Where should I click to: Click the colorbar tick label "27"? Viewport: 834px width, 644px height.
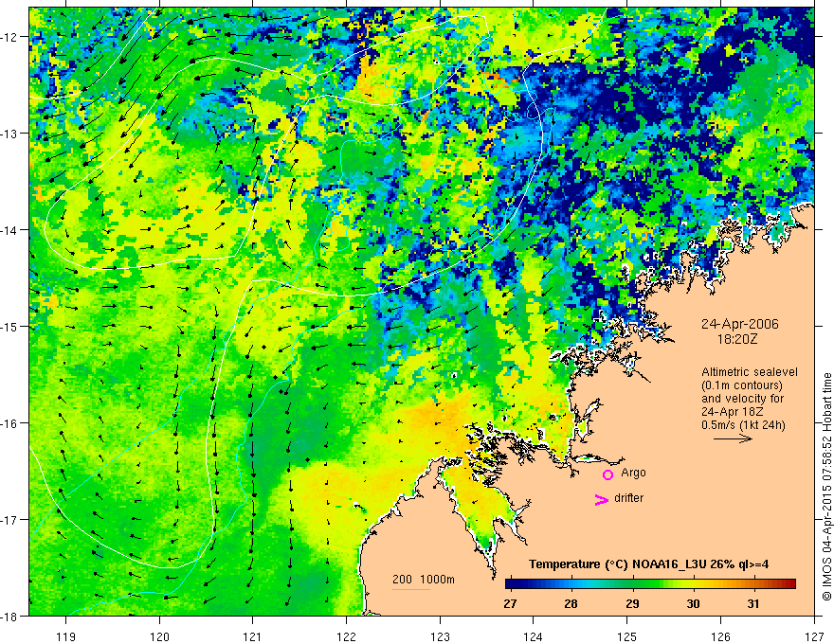click(x=510, y=604)
